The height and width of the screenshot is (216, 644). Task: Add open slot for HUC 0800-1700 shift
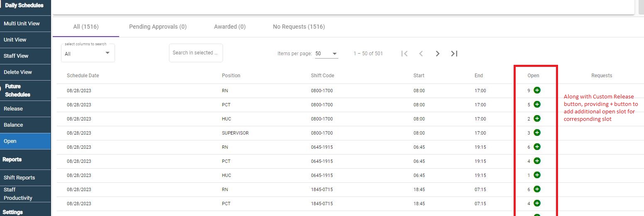537,118
